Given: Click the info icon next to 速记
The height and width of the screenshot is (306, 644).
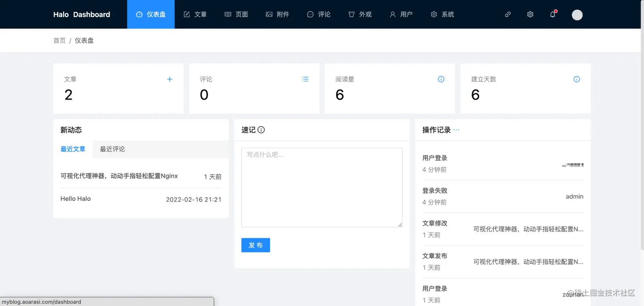Looking at the screenshot, I should pyautogui.click(x=261, y=130).
